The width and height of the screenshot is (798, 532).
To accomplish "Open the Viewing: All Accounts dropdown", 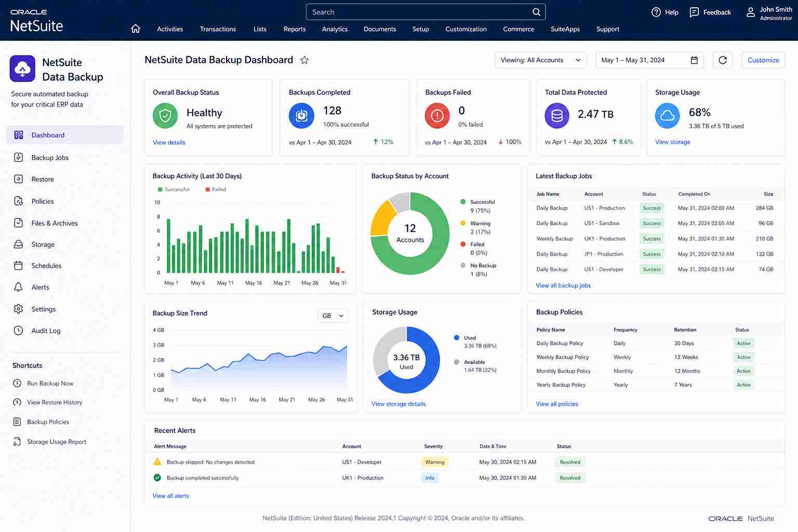I will pos(541,60).
